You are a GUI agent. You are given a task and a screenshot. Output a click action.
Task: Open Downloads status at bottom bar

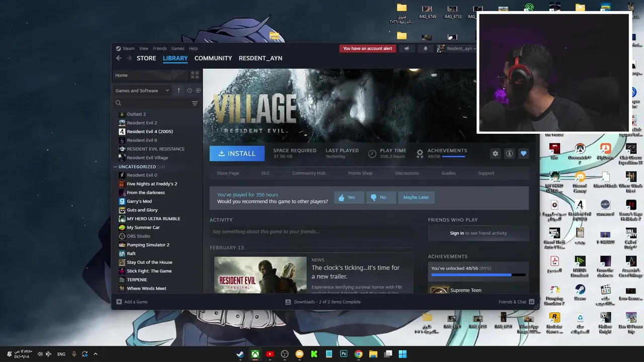(323, 302)
